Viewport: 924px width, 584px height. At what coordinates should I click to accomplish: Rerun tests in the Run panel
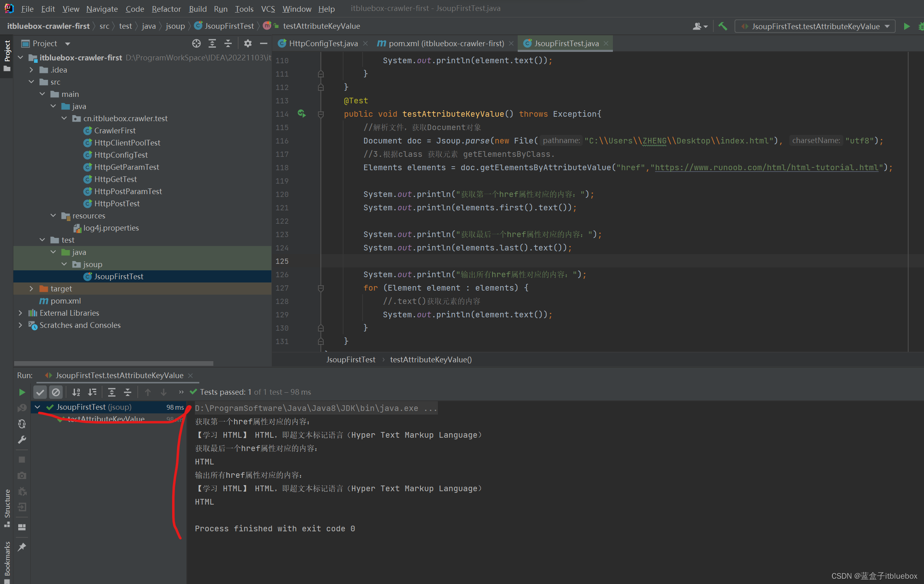[22, 392]
